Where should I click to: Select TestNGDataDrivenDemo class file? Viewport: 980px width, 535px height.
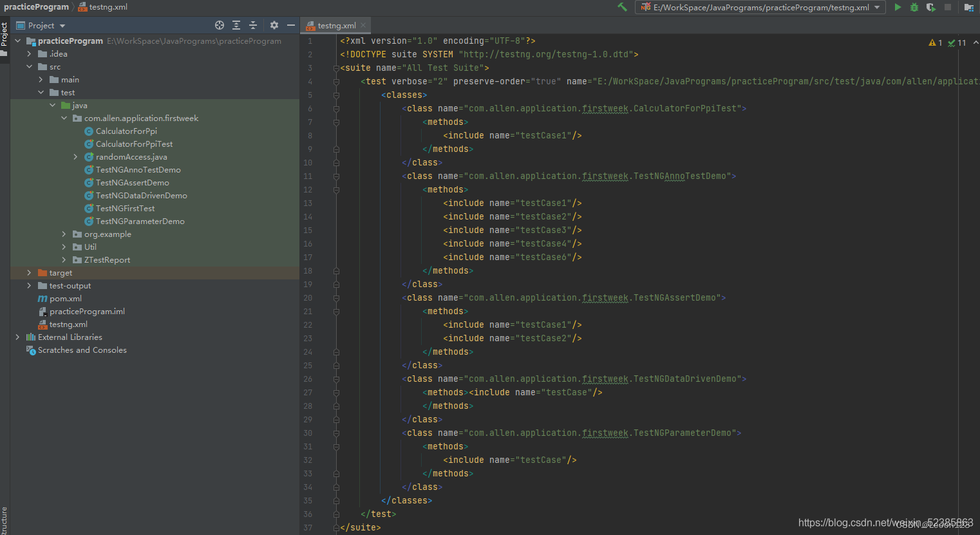141,195
